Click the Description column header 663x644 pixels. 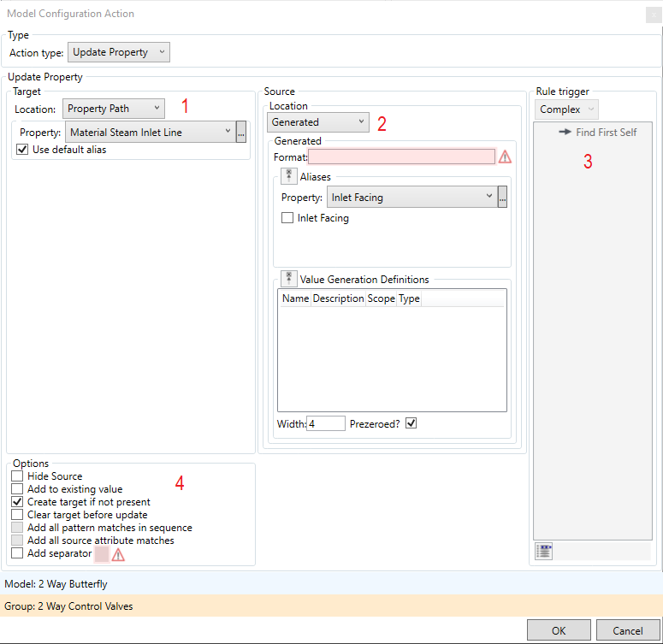[338, 298]
